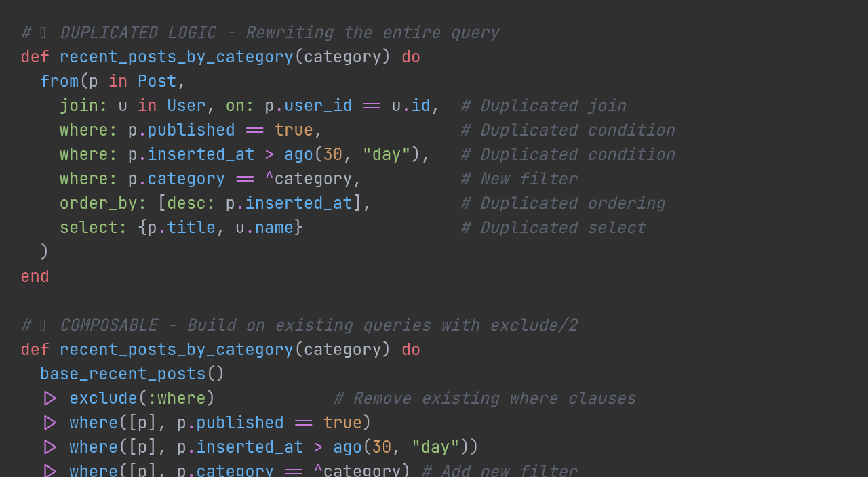Click the '# New filter' comment
868x477 pixels.
[519, 179]
